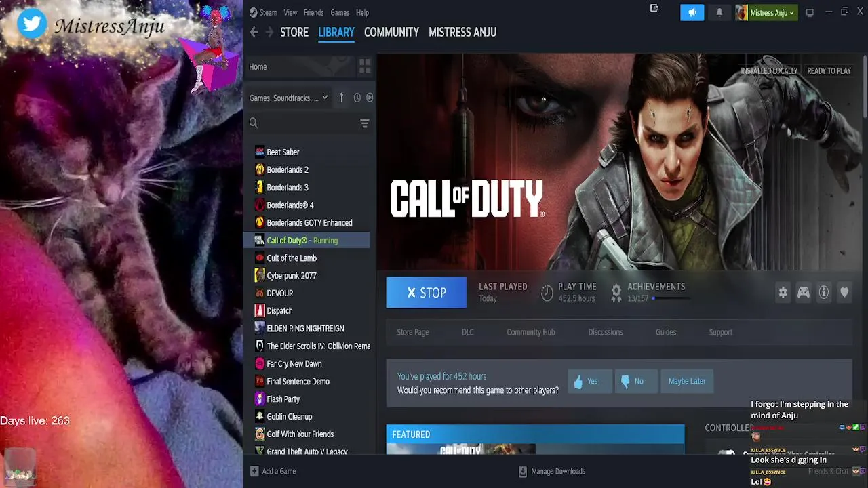Image resolution: width=868 pixels, height=488 pixels.
Task: Open the DLC link
Action: (468, 332)
